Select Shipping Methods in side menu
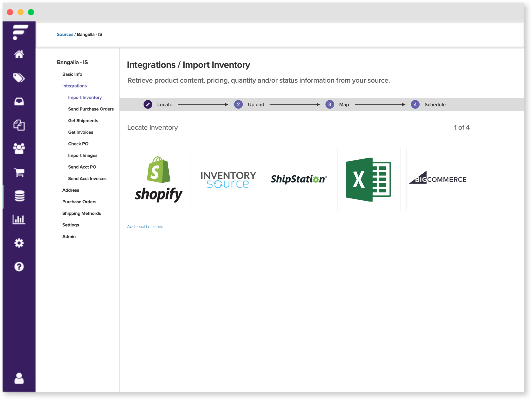Screen dimensions: 532x400 tap(81, 213)
